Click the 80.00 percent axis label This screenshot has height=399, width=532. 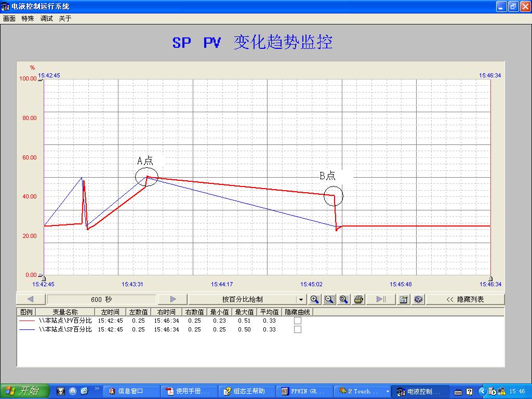coord(30,118)
